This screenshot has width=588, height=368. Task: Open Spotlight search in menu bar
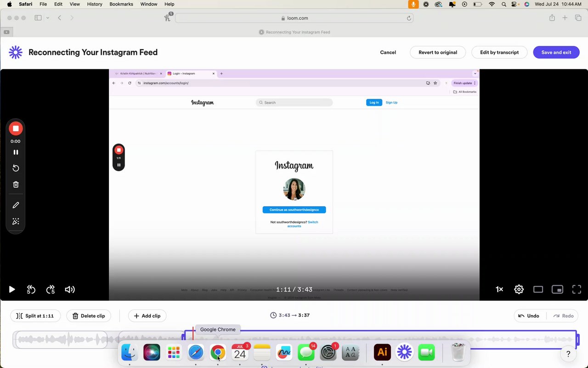(504, 4)
